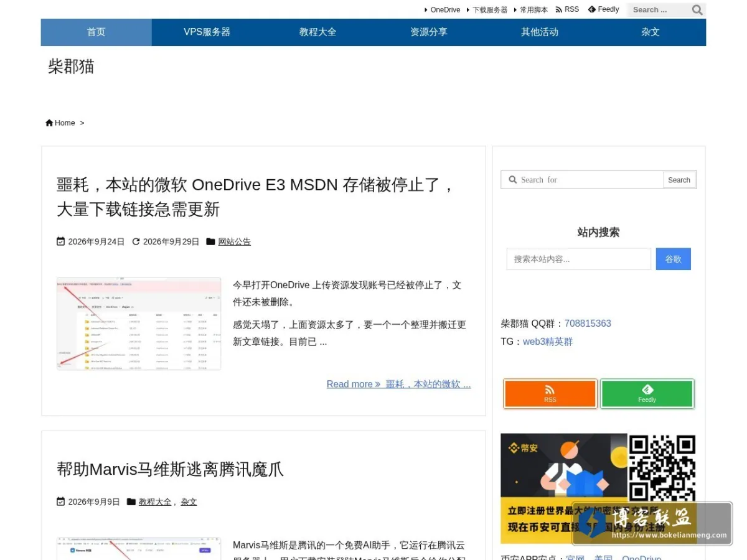Click the magnifier icon in top search
Screen dimensions: 747x560
pos(697,10)
